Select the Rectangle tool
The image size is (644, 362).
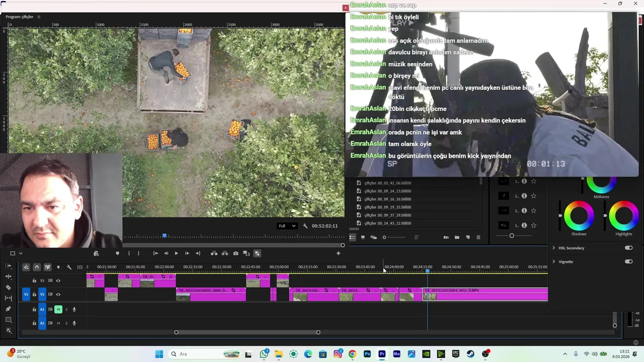click(8, 320)
